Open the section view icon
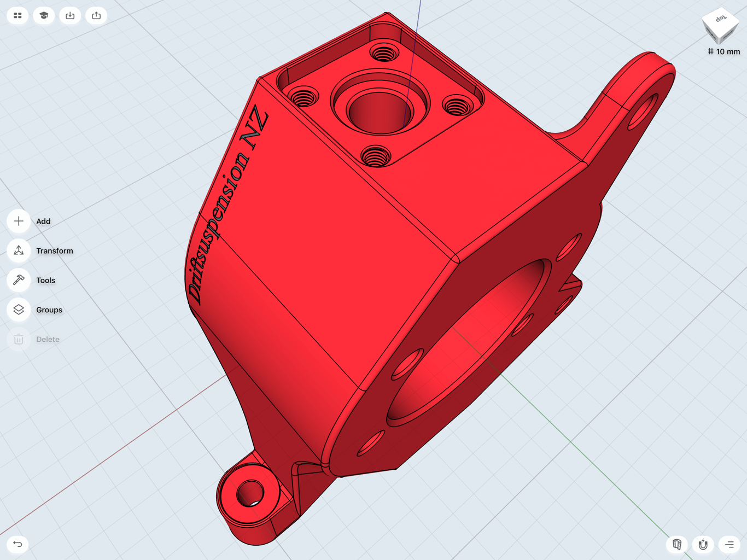 [677, 544]
